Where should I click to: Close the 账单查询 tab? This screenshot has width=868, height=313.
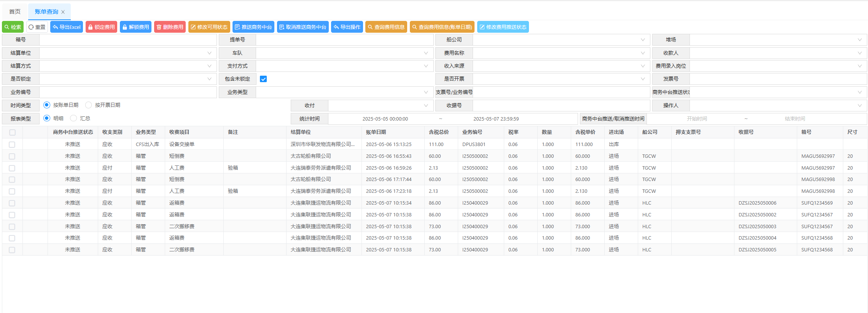pyautogui.click(x=63, y=12)
